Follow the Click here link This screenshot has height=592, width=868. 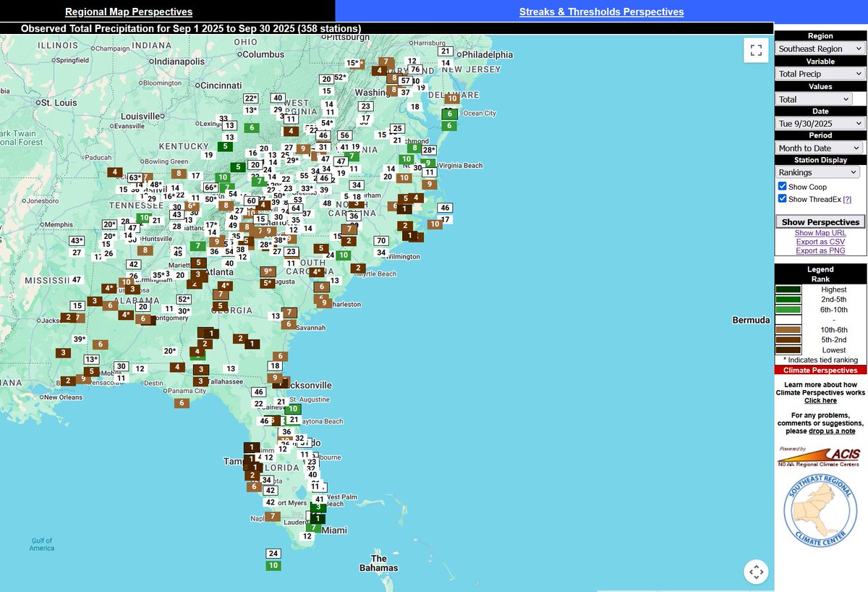click(x=820, y=400)
